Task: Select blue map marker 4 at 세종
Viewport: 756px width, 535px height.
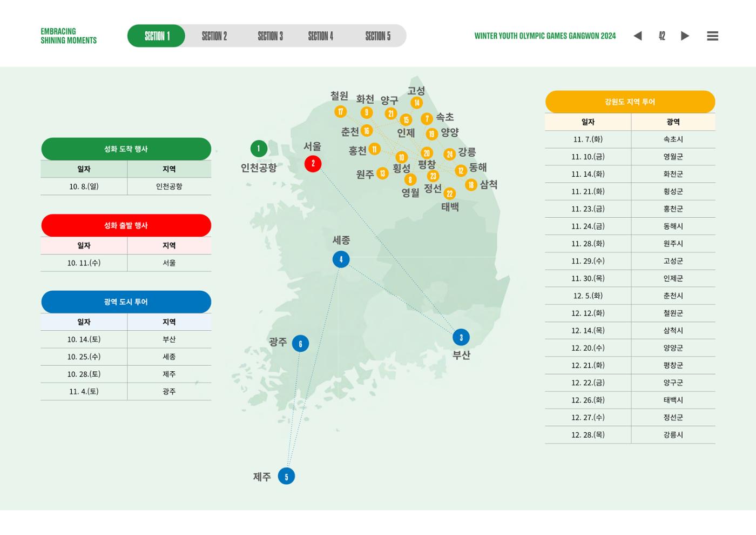Action: [x=341, y=259]
